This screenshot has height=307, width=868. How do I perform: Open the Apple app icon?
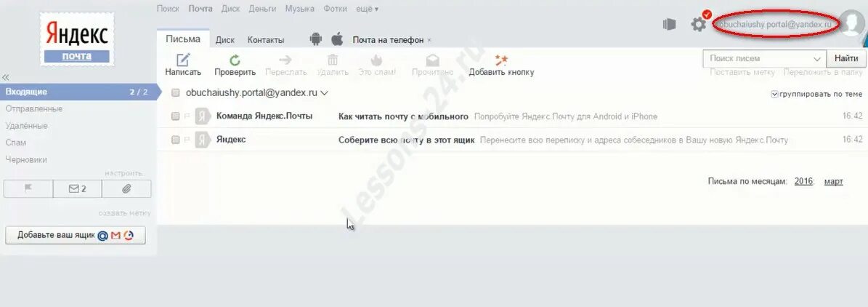click(x=336, y=39)
